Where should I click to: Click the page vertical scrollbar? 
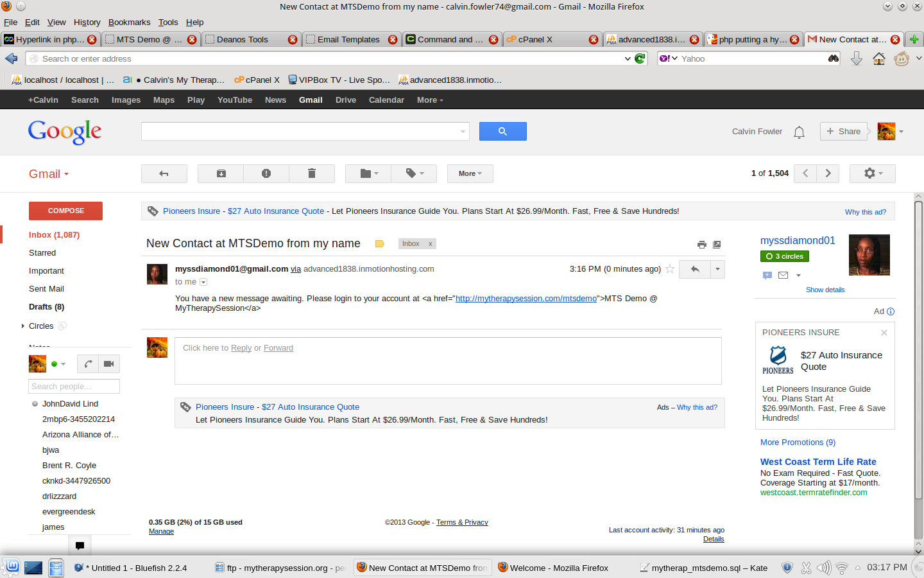pyautogui.click(x=919, y=350)
